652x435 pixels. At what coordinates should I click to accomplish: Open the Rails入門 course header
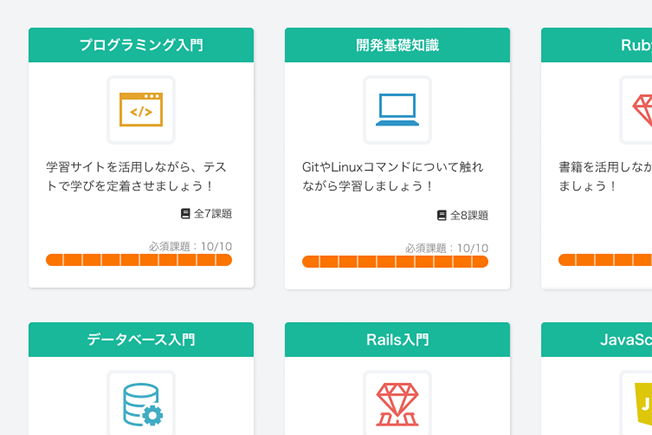(397, 339)
